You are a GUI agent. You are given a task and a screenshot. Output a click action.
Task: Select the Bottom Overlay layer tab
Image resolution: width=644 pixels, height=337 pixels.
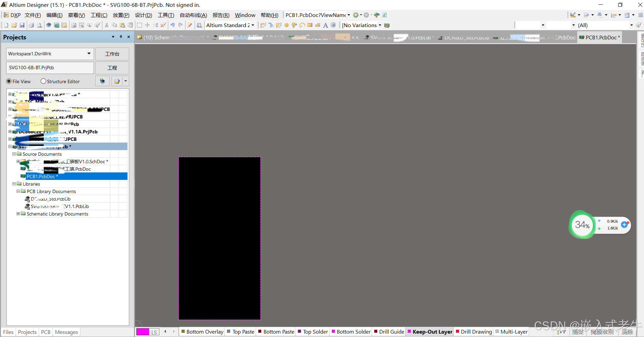202,332
